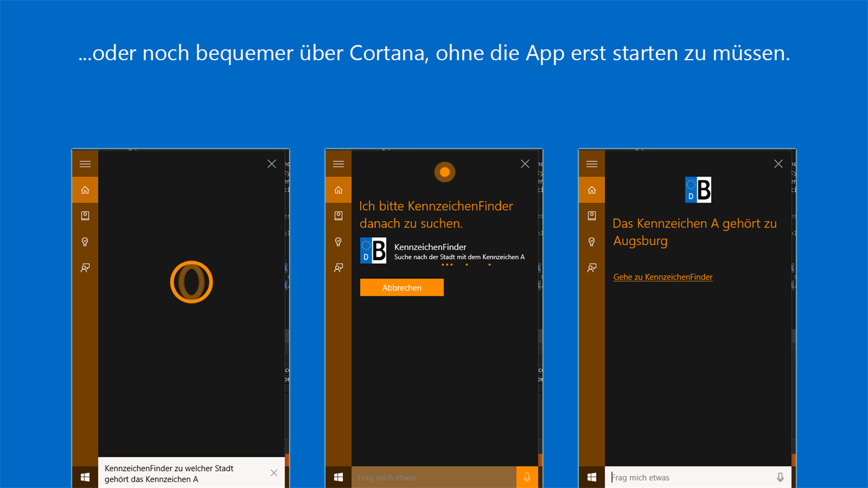Open Notebook icon in left Cortana panel
This screenshot has width=868, height=488.
point(85,216)
